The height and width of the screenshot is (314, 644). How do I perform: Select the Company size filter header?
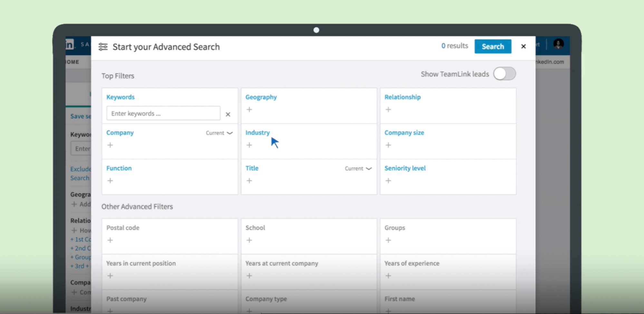404,132
